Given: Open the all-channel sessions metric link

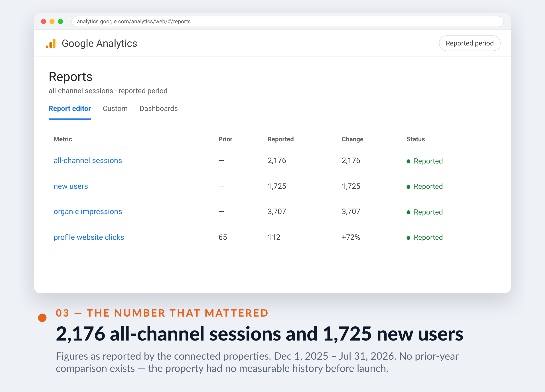Looking at the screenshot, I should 88,160.
